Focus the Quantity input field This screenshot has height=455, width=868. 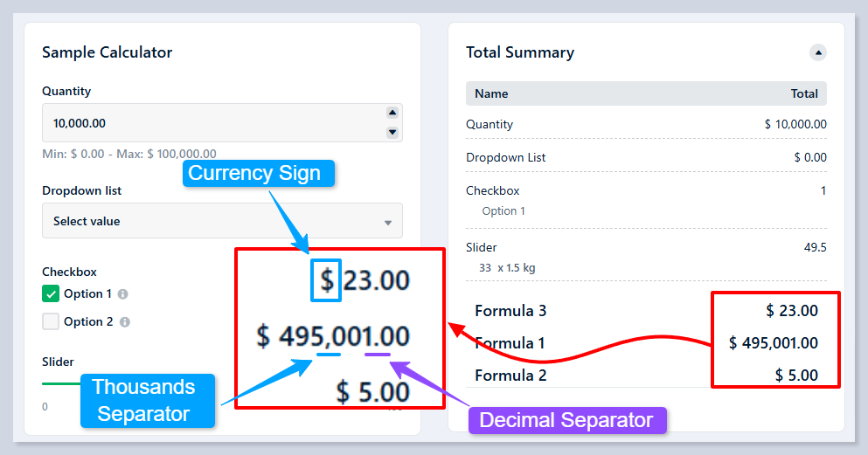[x=210, y=123]
